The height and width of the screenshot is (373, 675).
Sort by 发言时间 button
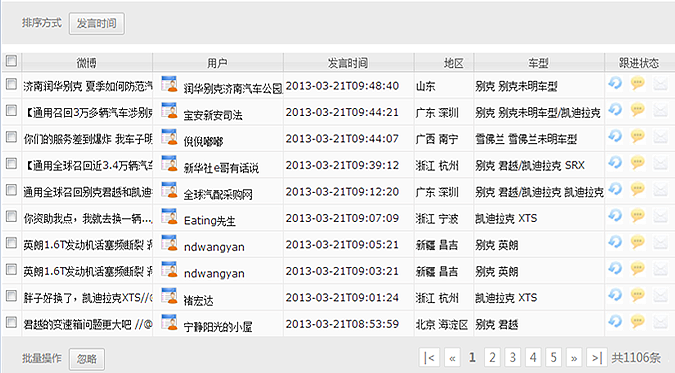coord(96,23)
